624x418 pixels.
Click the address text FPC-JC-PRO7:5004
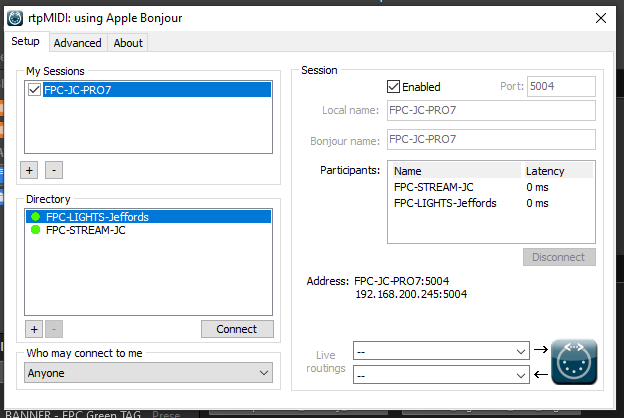tap(402, 281)
